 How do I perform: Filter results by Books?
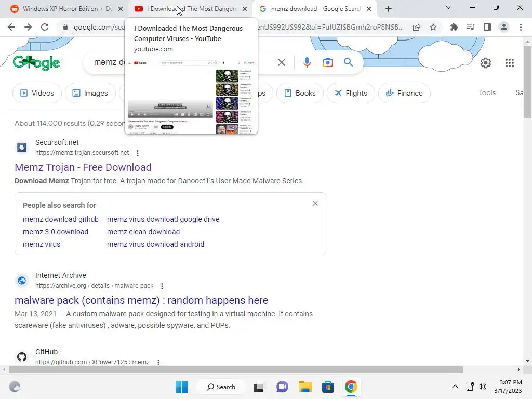300,93
